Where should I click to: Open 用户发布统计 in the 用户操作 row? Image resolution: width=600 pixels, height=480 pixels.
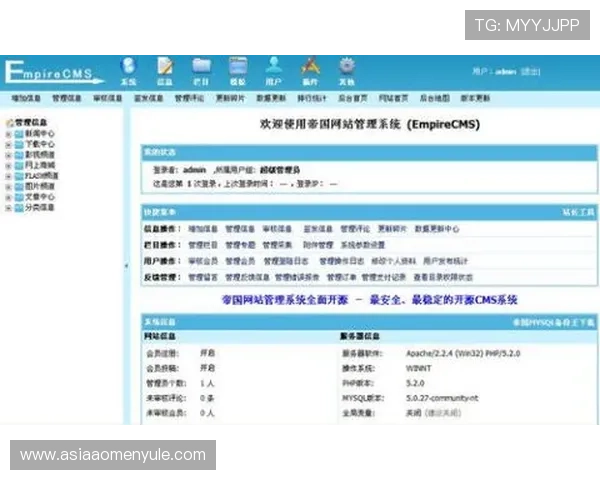(445, 261)
